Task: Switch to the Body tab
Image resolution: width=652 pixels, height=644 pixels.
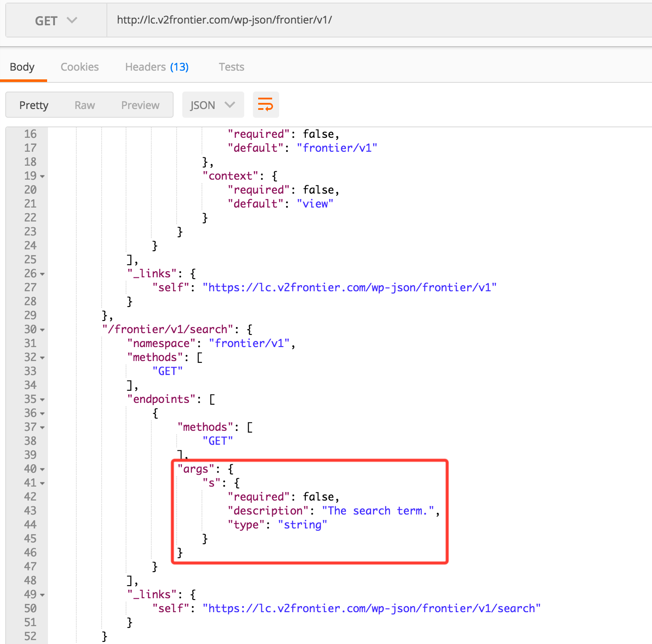Action: coord(22,67)
